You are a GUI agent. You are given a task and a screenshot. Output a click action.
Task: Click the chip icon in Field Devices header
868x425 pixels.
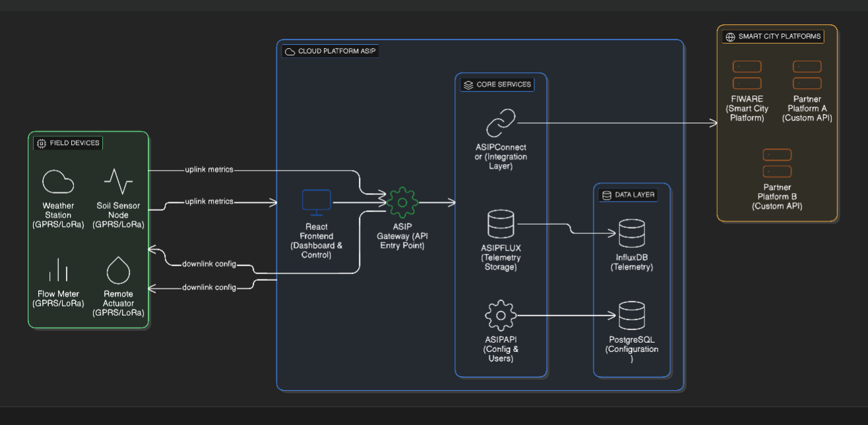click(x=42, y=143)
